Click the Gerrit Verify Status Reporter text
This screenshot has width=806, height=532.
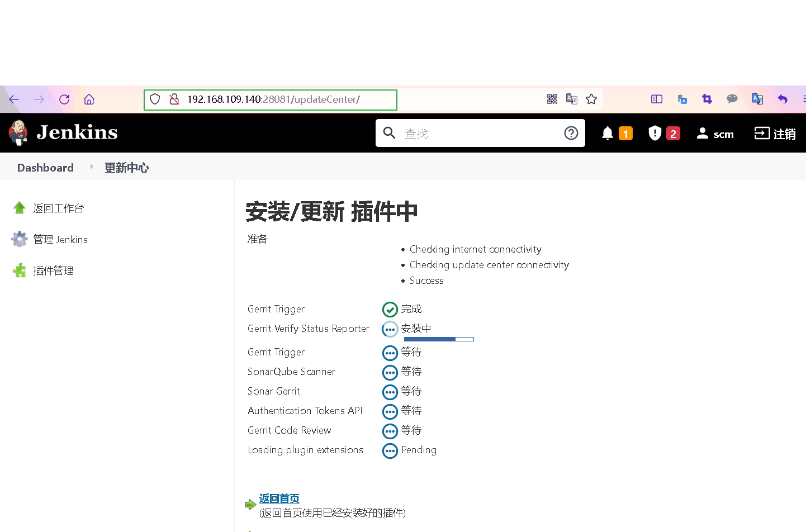pos(309,329)
